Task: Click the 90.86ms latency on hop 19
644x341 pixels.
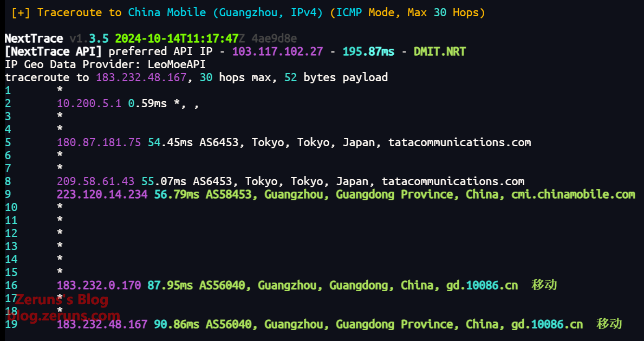Action: pos(177,324)
